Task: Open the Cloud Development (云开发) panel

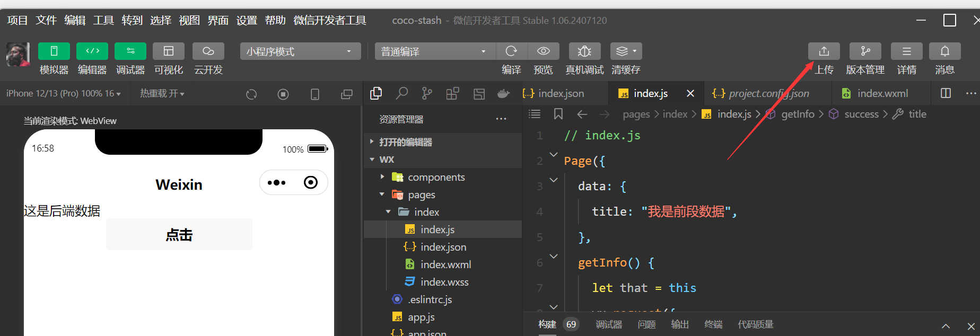Action: (x=208, y=51)
